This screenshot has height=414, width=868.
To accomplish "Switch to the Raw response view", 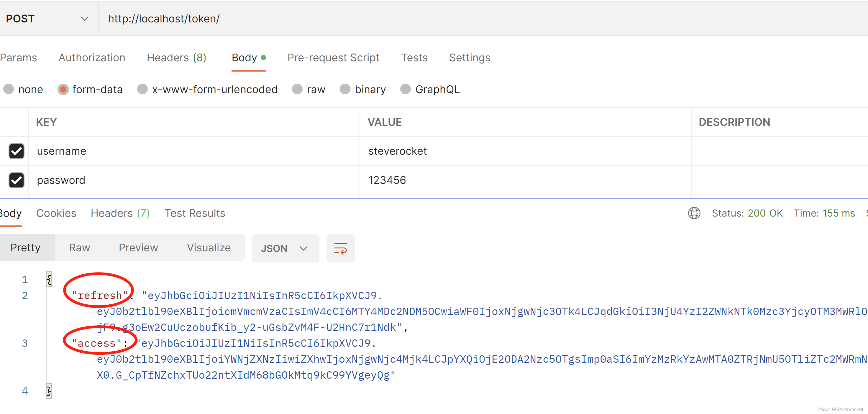I will click(80, 248).
